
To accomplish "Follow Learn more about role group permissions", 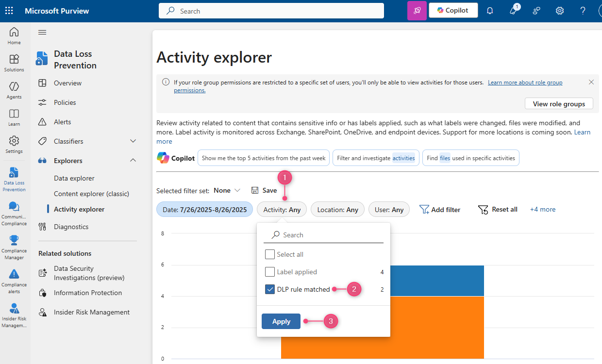I will tap(525, 83).
